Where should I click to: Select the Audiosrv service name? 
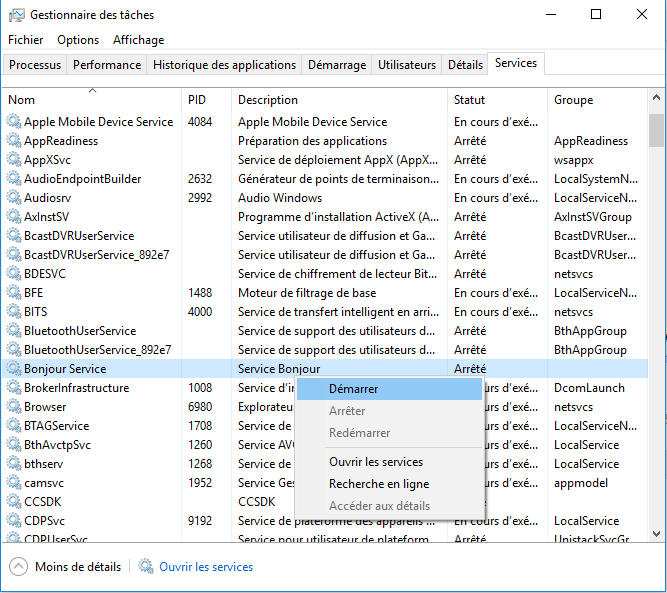48,198
